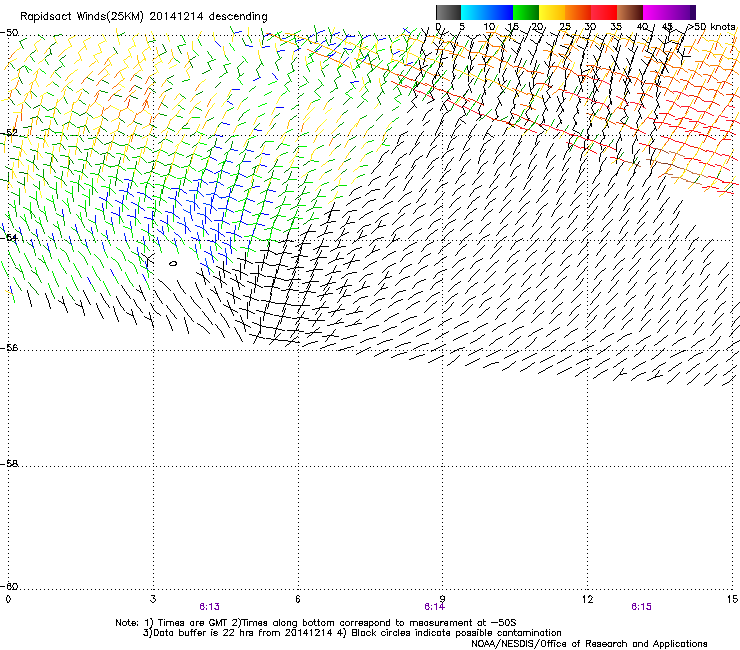Click the '>50 knots' legend label
Image resolution: width=740 pixels, height=650 pixels.
tap(712, 27)
